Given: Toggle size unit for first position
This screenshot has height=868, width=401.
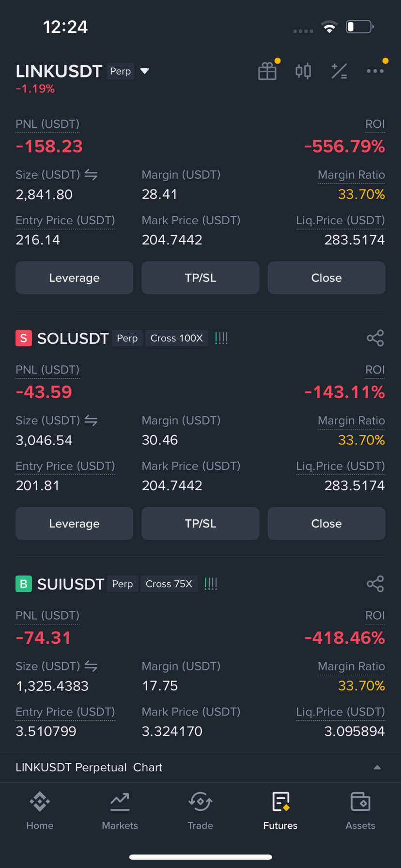Looking at the screenshot, I should [x=91, y=174].
